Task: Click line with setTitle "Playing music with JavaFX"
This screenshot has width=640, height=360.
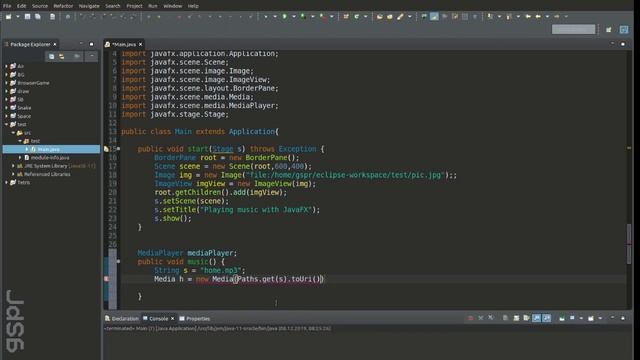Action: pyautogui.click(x=237, y=209)
